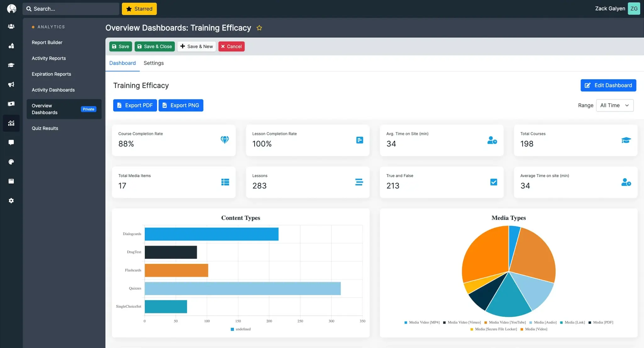Select the graduation cap courses icon
644x348 pixels.
11,65
